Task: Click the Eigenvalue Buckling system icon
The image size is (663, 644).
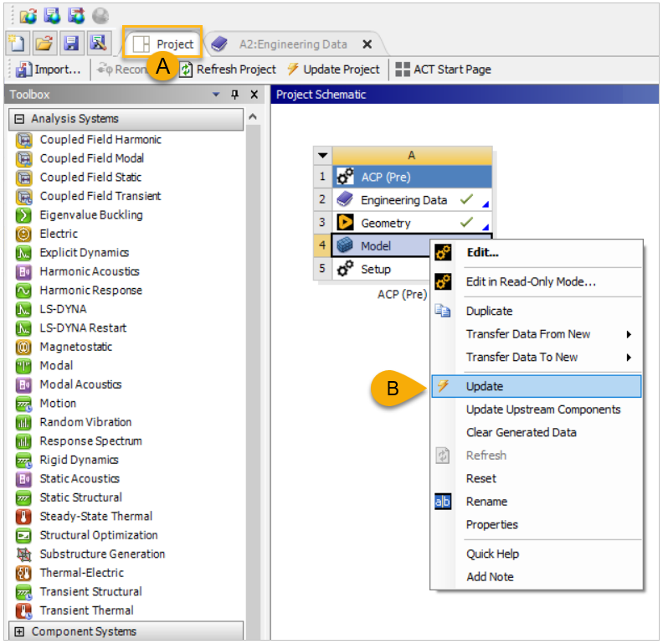Action: (24, 215)
